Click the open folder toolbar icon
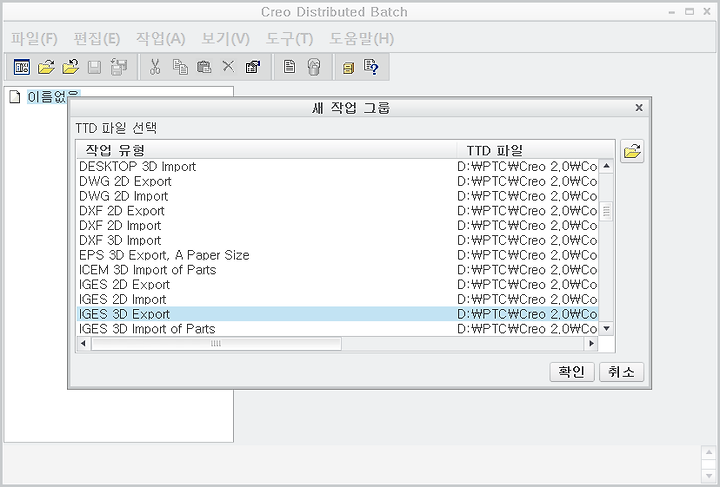Viewport: 720px width, 487px height. pyautogui.click(x=46, y=67)
